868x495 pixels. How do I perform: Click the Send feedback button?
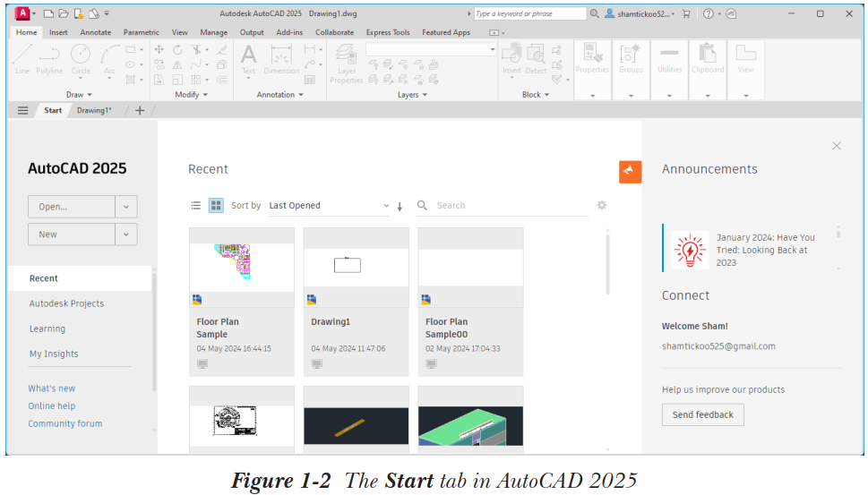click(x=702, y=414)
